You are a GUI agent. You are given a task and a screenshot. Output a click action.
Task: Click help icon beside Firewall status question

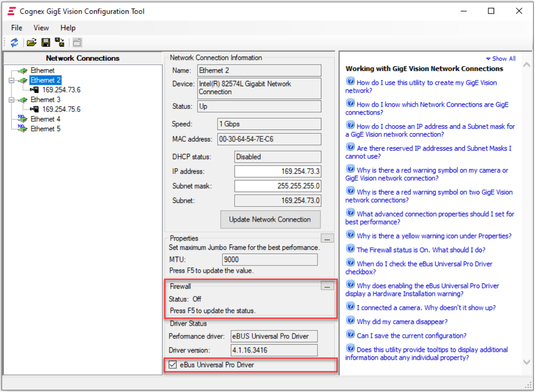[350, 249]
